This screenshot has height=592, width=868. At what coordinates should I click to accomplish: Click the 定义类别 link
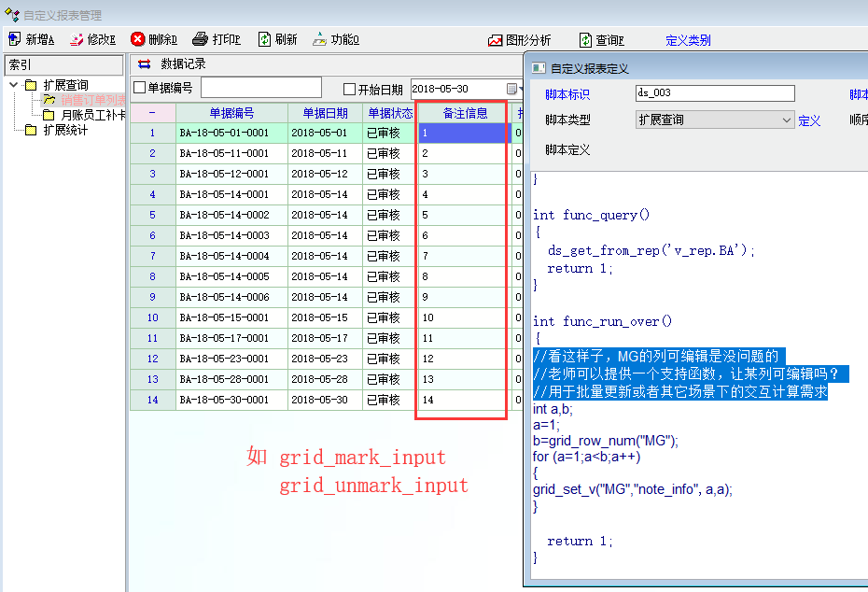tap(688, 40)
